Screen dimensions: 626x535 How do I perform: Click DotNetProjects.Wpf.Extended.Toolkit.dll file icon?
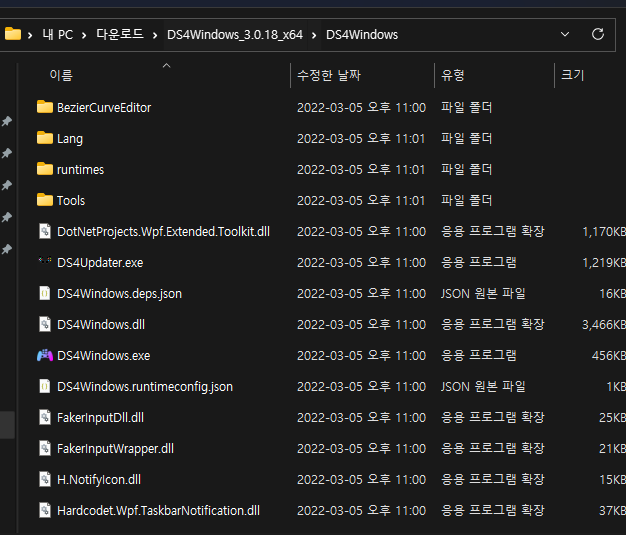click(x=45, y=231)
